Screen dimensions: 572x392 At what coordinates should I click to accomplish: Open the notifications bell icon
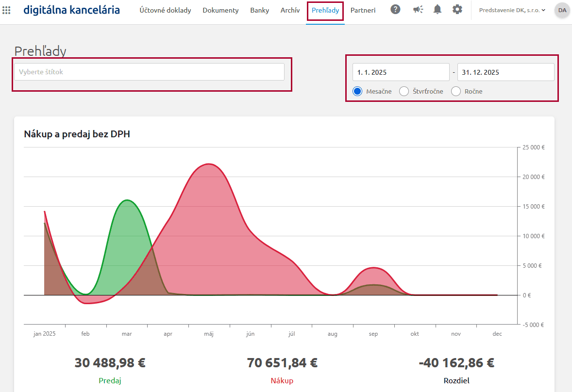point(437,10)
